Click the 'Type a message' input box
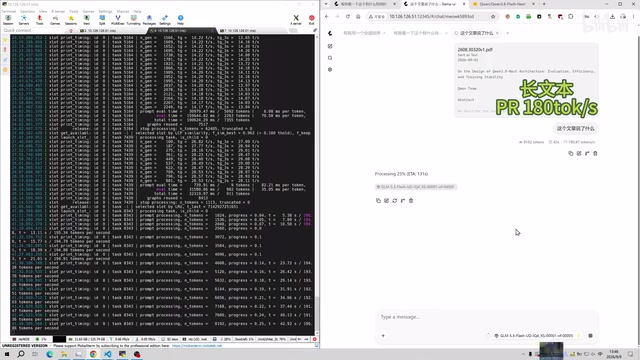This screenshot has height=360, width=640. 486,317
